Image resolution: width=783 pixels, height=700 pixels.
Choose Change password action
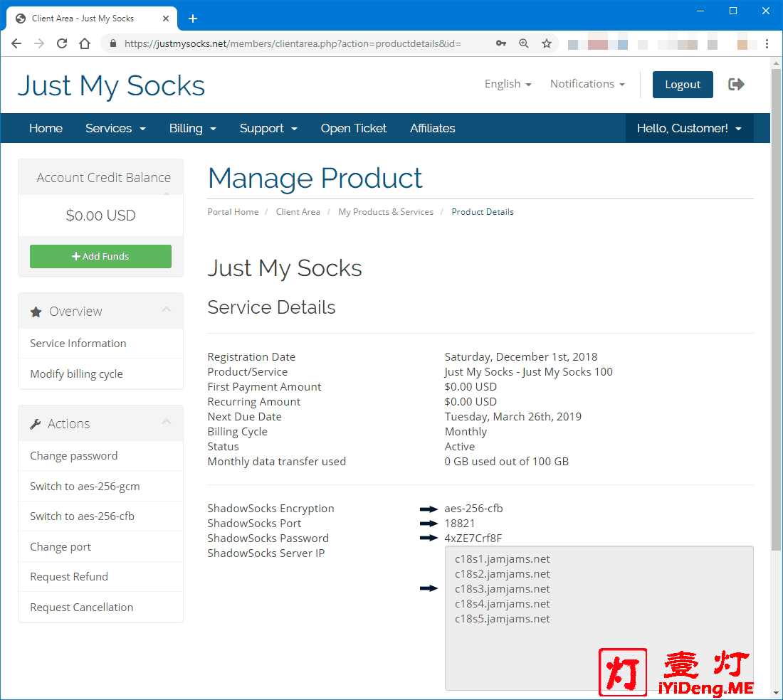coord(101,455)
